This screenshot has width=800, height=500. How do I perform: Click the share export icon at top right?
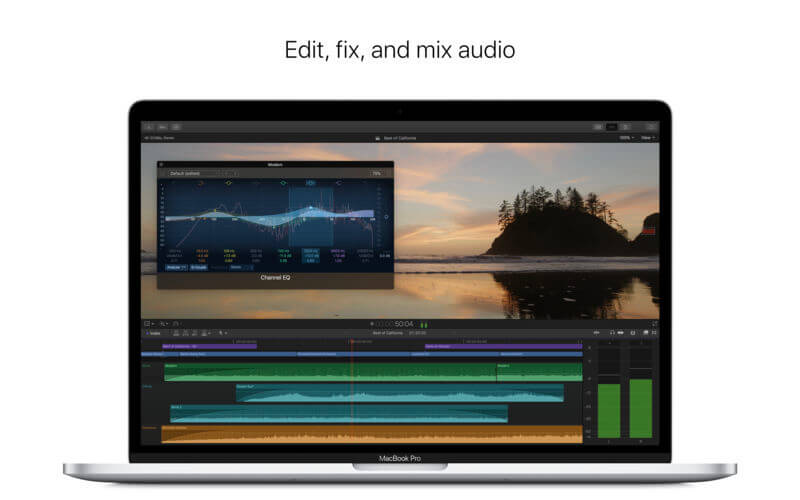(x=651, y=127)
